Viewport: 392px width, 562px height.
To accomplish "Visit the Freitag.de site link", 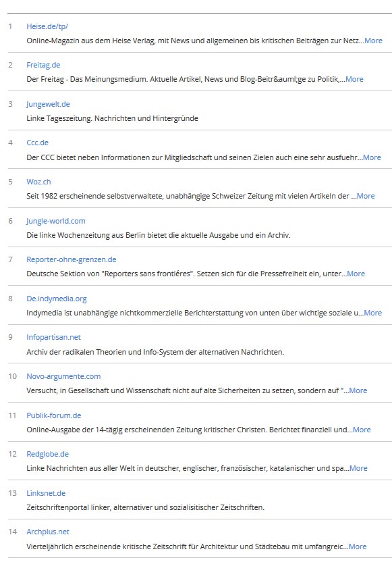I will (x=43, y=65).
